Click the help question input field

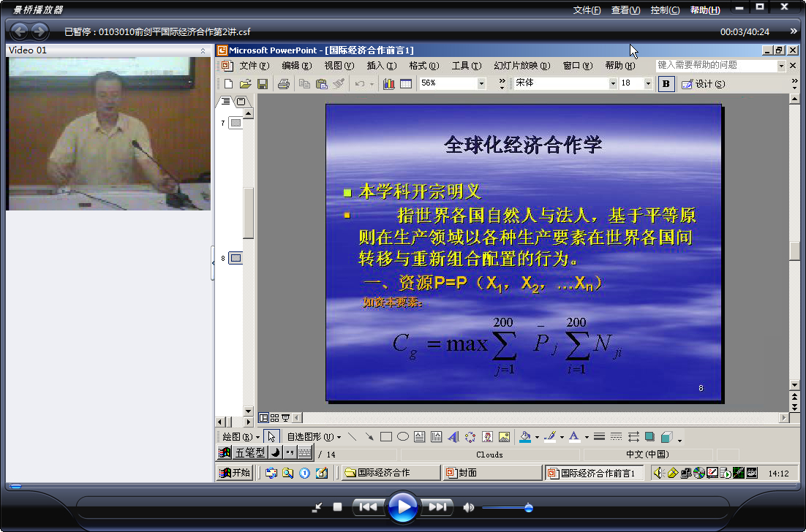(x=717, y=65)
